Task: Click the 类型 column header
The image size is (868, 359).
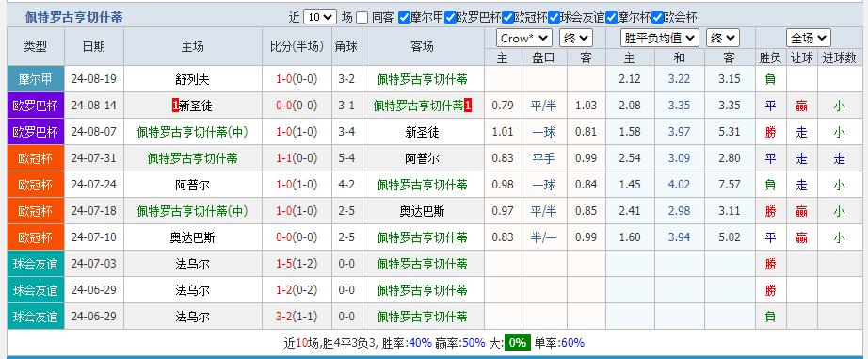Action: (x=36, y=46)
